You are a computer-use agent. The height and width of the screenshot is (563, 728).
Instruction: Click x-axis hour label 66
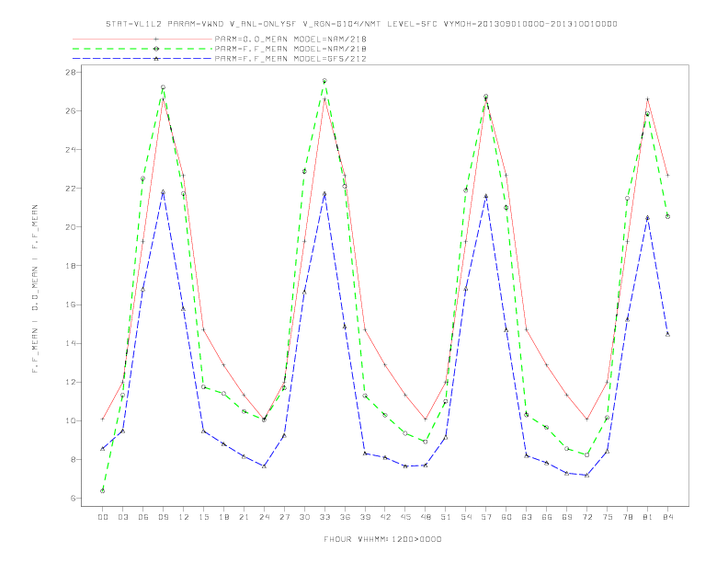pos(547,517)
